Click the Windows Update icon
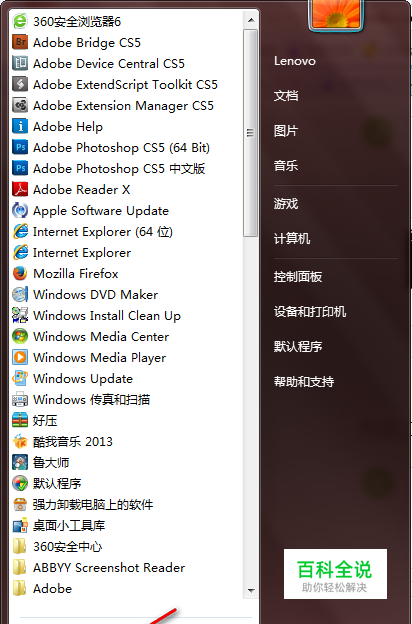412x624 pixels. (x=20, y=378)
